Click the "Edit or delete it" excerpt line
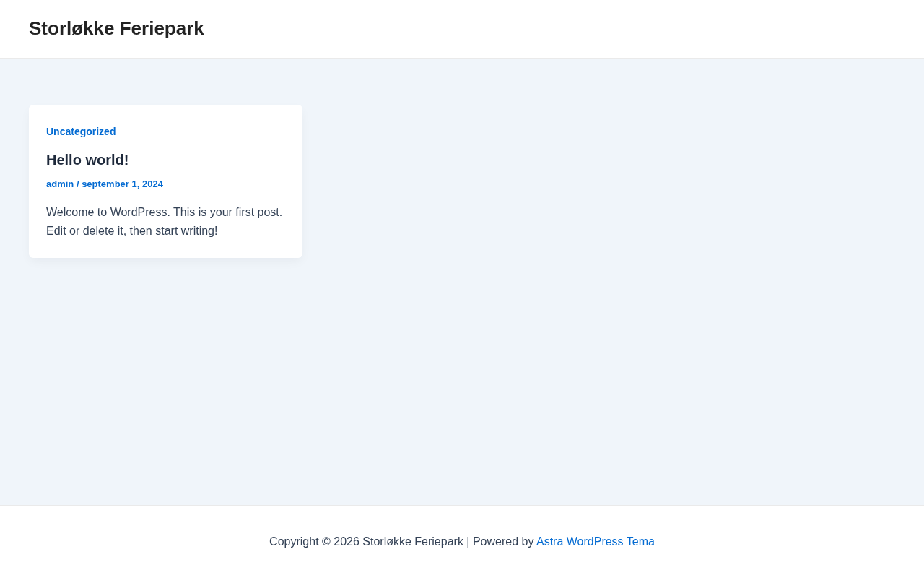924x578 pixels. point(86,231)
